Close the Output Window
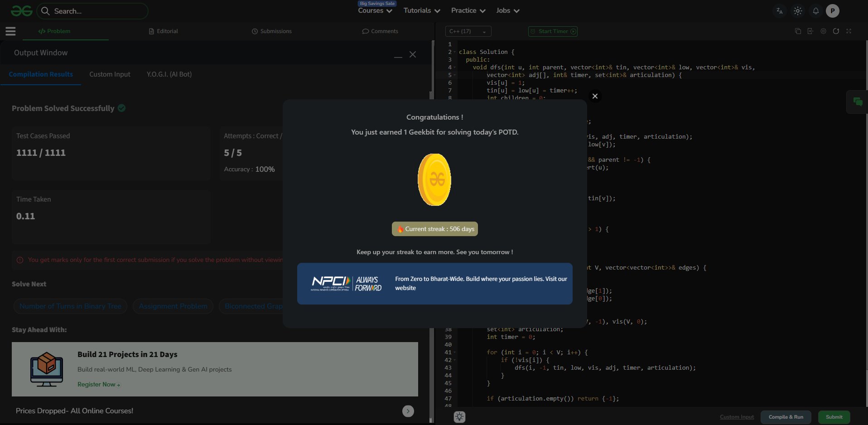 pyautogui.click(x=413, y=54)
